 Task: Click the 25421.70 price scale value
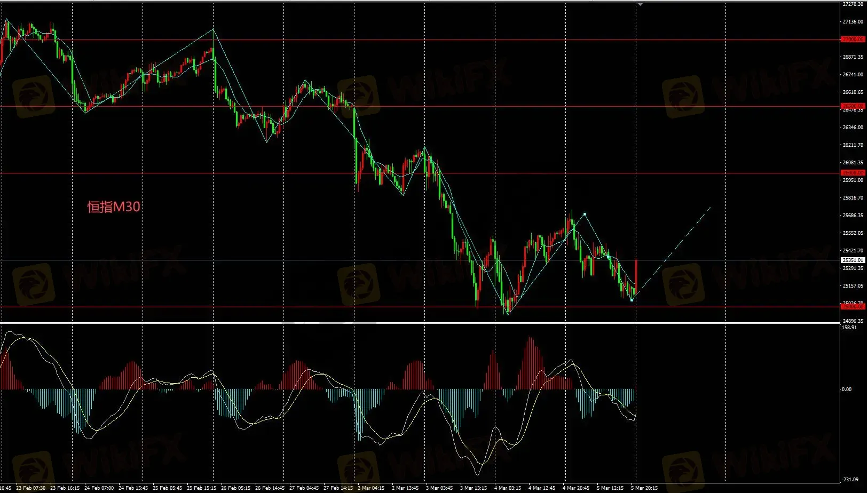pyautogui.click(x=853, y=251)
